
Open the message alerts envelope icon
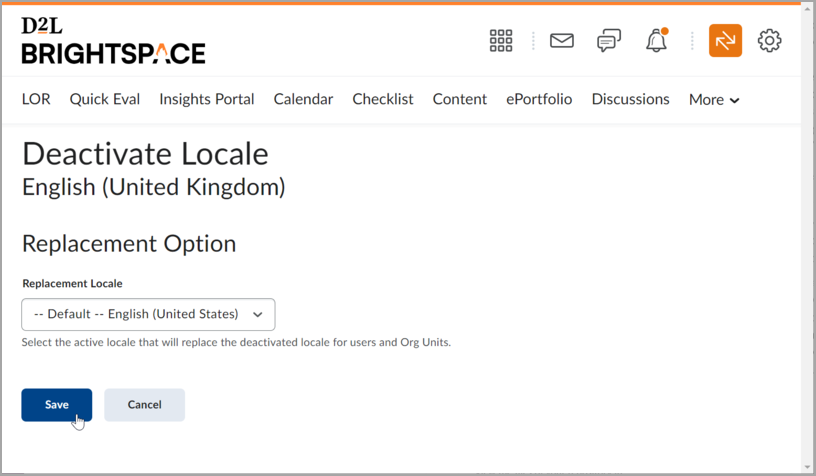tap(562, 41)
